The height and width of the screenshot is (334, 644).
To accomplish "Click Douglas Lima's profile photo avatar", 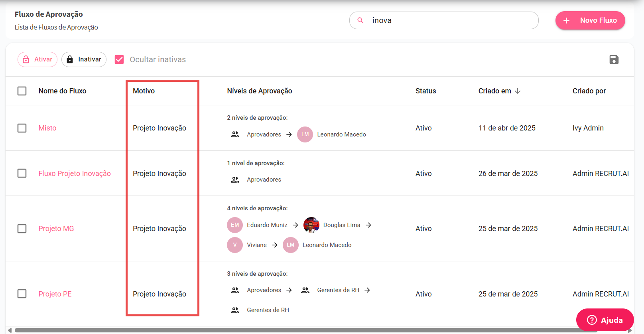I will pyautogui.click(x=311, y=225).
